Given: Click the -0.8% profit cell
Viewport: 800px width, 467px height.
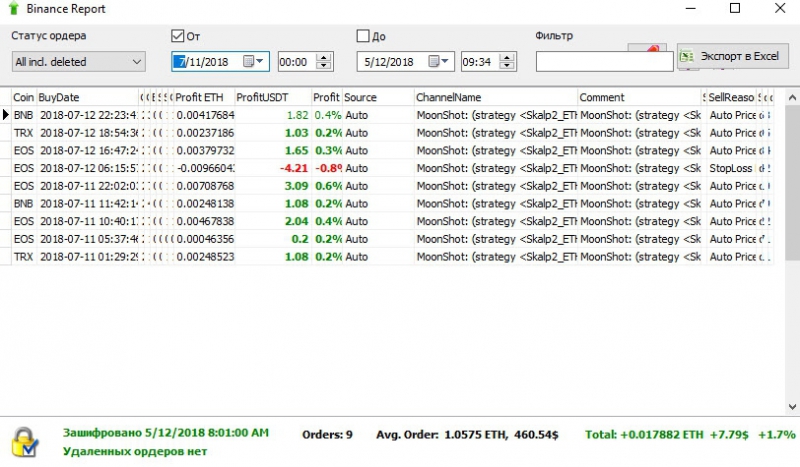Looking at the screenshot, I should coord(328,168).
